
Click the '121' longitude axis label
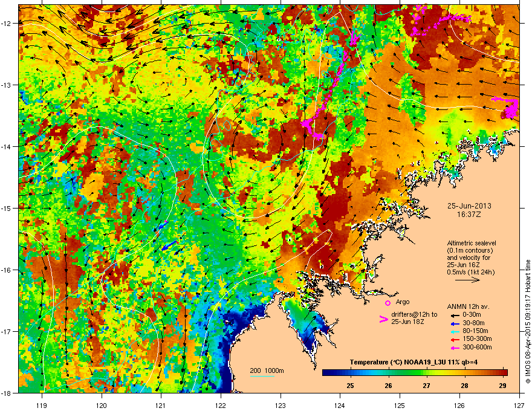[161, 405]
